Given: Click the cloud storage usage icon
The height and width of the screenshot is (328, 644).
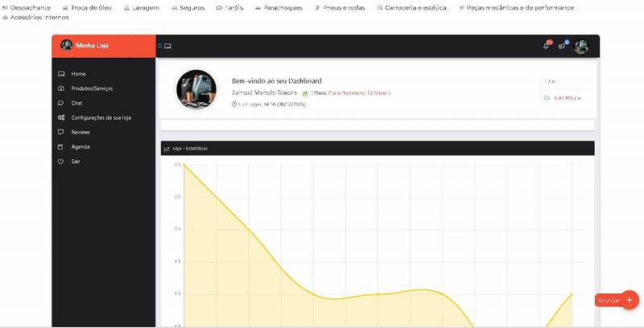Looking at the screenshot, I should click(x=547, y=98).
